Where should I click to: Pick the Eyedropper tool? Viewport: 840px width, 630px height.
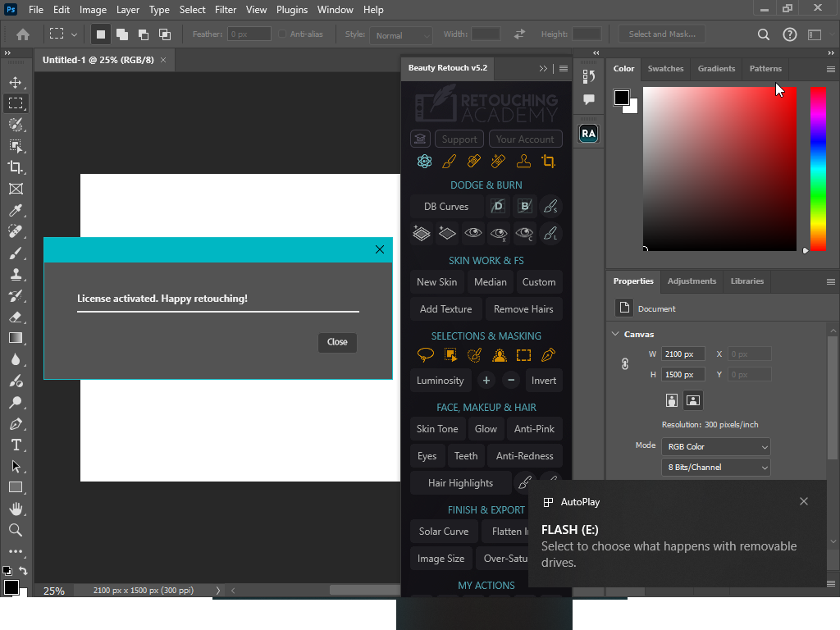coord(16,210)
